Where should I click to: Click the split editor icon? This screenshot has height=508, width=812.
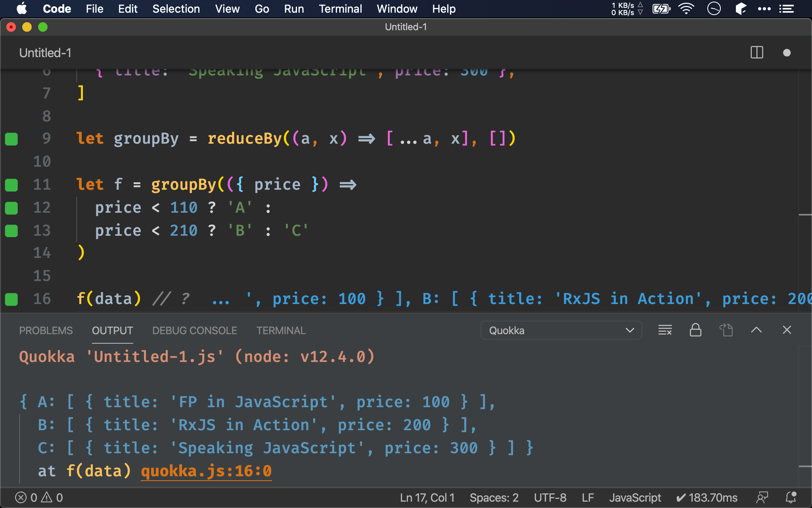click(757, 53)
